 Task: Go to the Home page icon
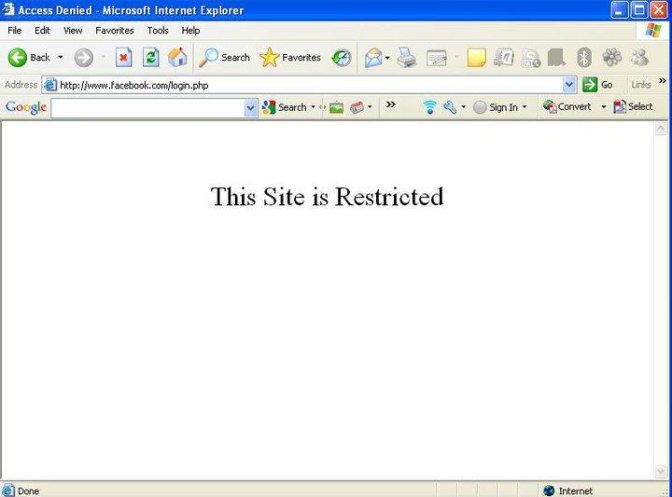(x=177, y=57)
